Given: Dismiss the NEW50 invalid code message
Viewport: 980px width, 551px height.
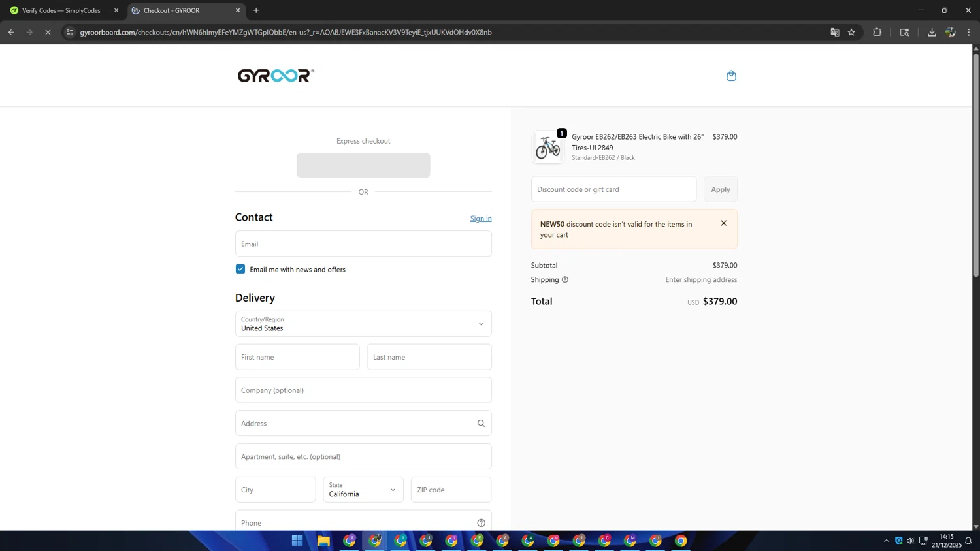Looking at the screenshot, I should tap(723, 223).
